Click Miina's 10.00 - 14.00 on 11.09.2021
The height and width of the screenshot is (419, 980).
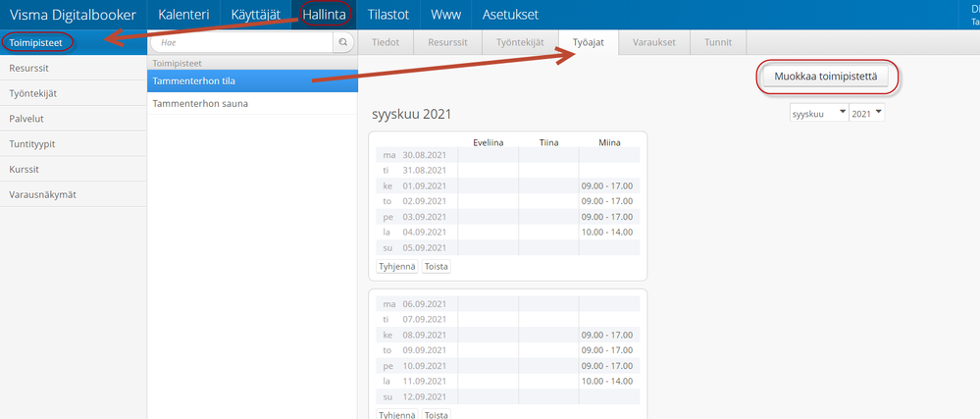(x=607, y=381)
